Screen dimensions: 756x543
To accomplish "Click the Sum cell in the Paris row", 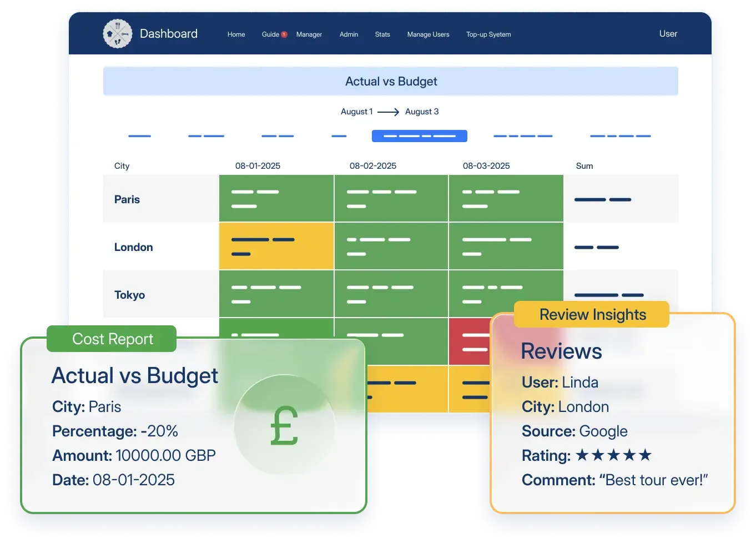I will [x=621, y=199].
